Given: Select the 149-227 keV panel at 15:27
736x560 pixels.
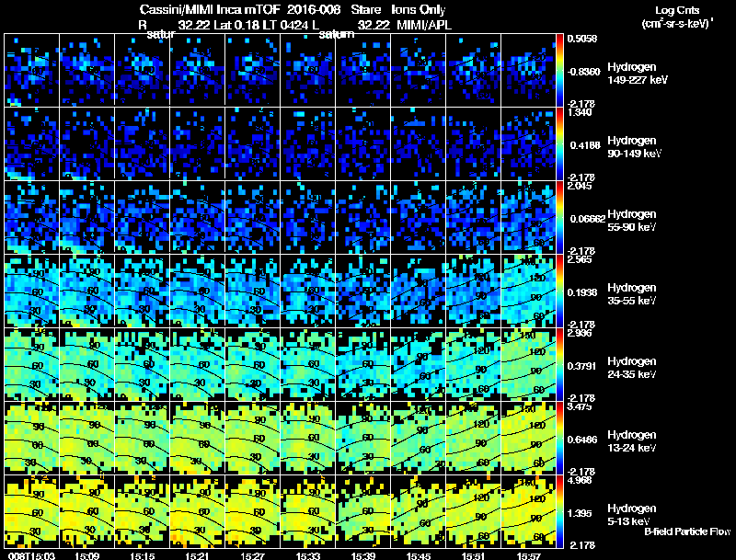Looking at the screenshot, I should [x=252, y=71].
